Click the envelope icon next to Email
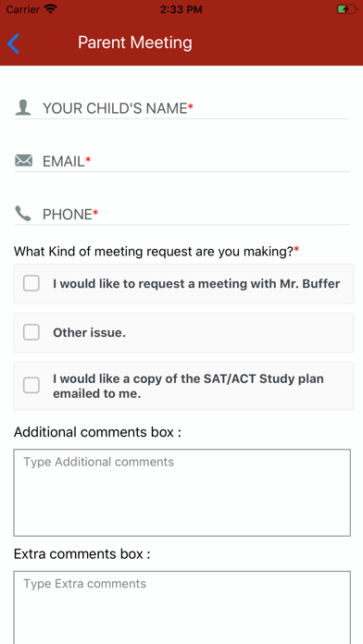The image size is (363, 644). (x=23, y=160)
